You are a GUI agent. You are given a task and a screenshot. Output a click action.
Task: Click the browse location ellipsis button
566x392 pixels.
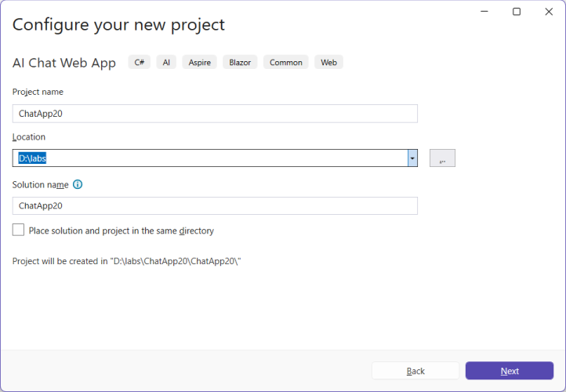tap(442, 158)
